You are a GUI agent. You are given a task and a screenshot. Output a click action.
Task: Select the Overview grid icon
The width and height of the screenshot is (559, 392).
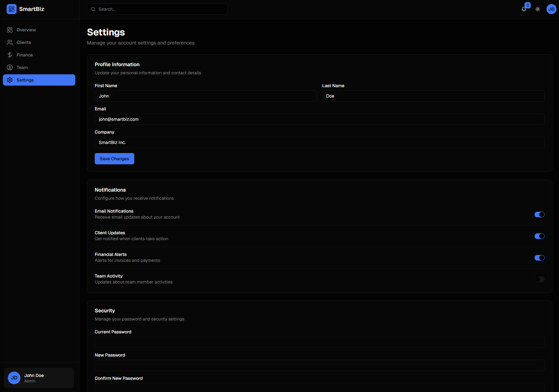[10, 29]
